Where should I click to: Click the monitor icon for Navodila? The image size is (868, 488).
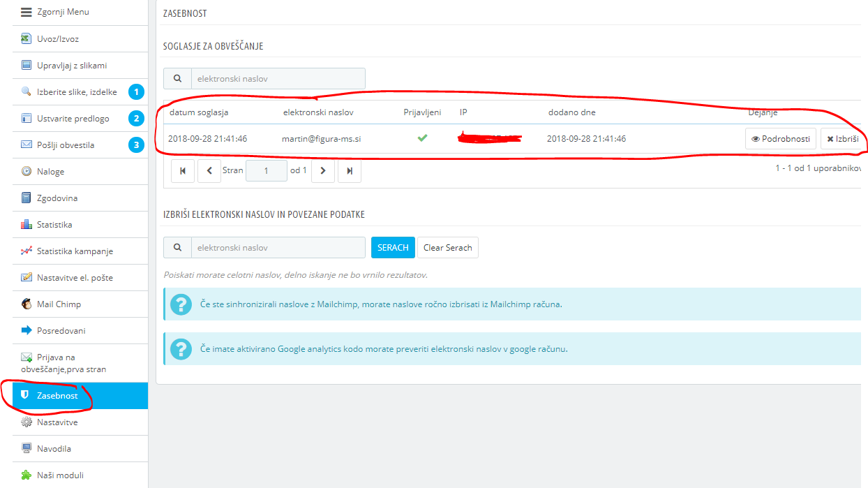pos(27,449)
